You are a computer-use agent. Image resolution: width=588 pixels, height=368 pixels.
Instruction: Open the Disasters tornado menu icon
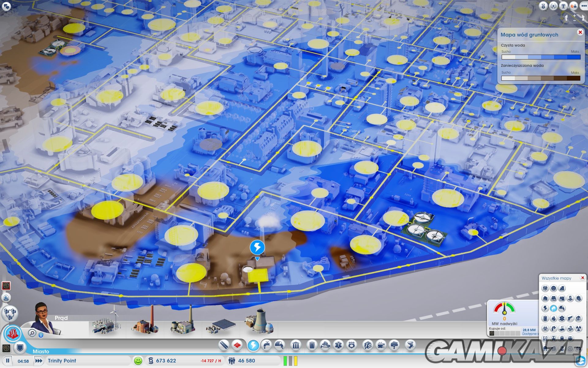tap(410, 345)
